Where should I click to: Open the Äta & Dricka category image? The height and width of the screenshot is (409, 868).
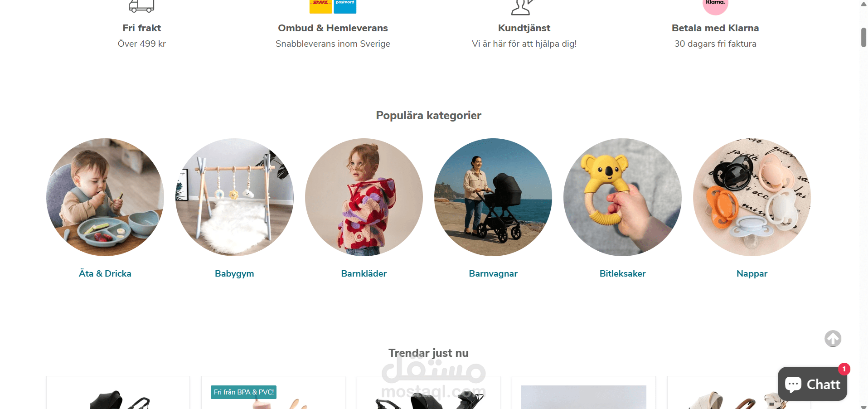click(x=105, y=197)
